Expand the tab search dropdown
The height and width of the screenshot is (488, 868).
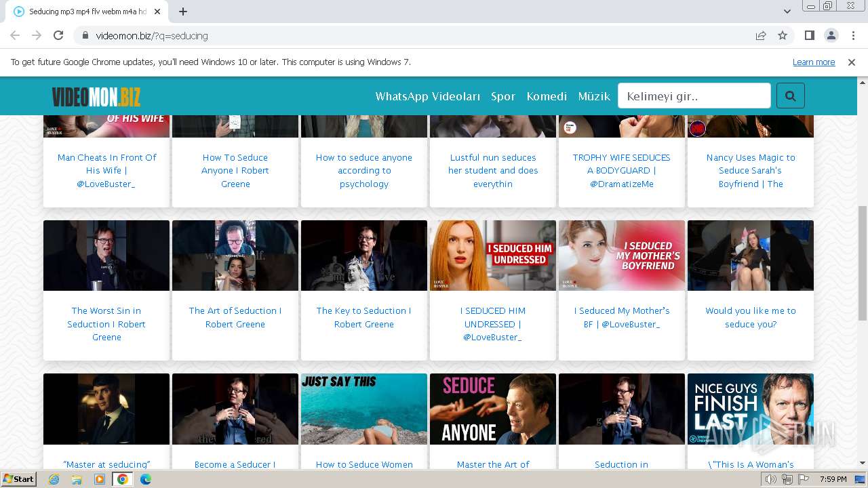(x=787, y=12)
